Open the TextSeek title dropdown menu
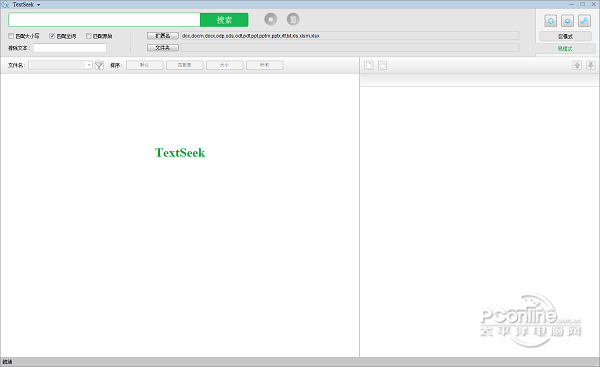 coord(38,5)
